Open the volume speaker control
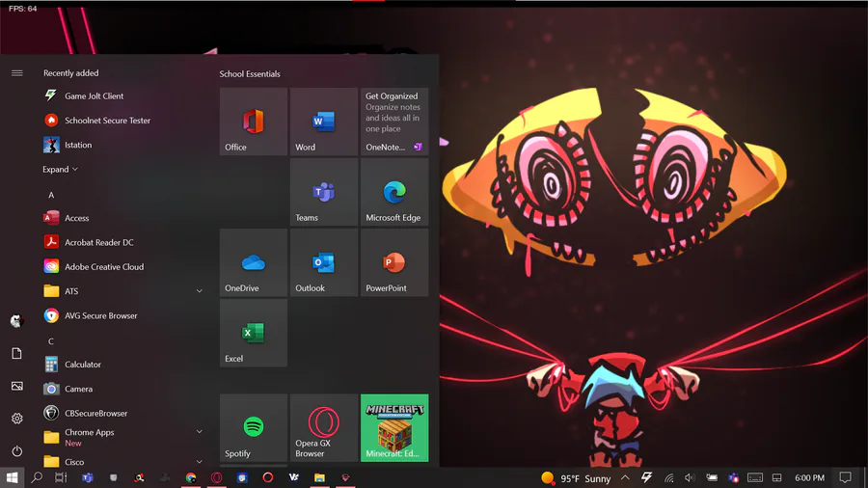This screenshot has height=488, width=868. [x=690, y=477]
